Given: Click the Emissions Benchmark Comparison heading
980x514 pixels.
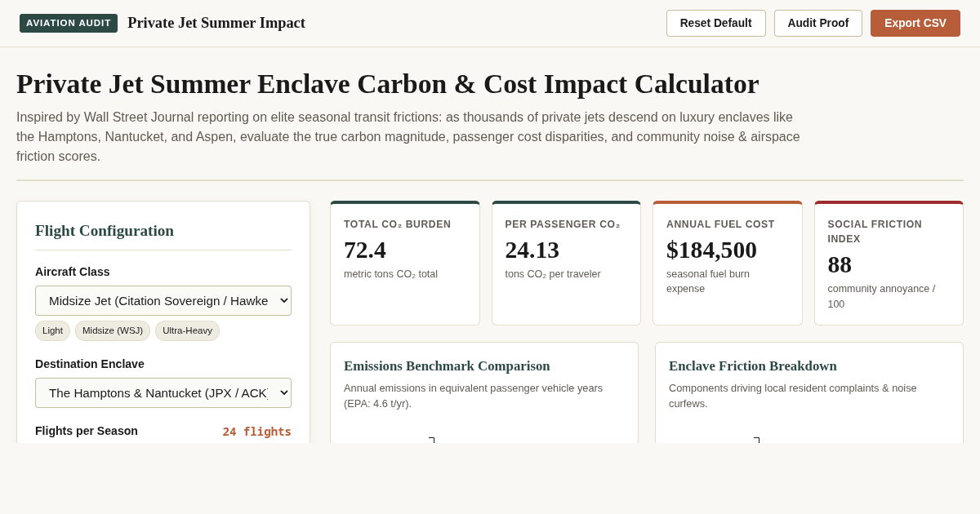Looking at the screenshot, I should point(447,366).
